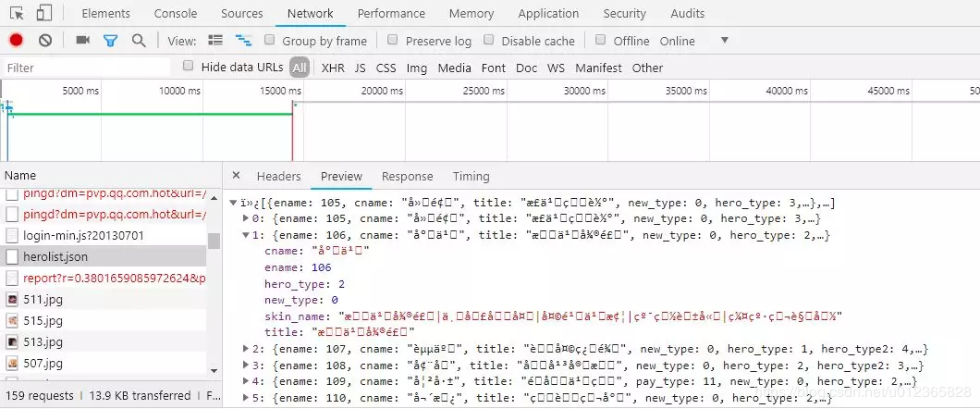
Task: Filter requests by JS
Action: click(x=360, y=68)
